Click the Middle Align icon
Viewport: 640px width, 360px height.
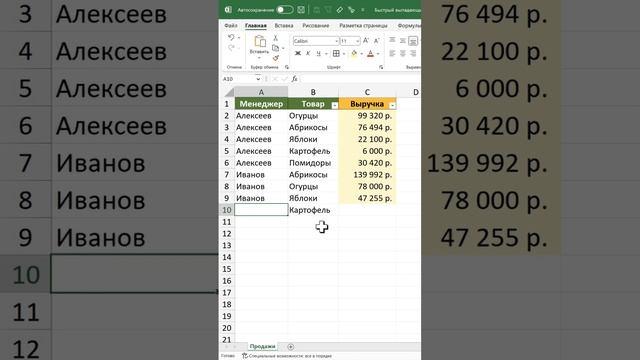click(x=403, y=40)
